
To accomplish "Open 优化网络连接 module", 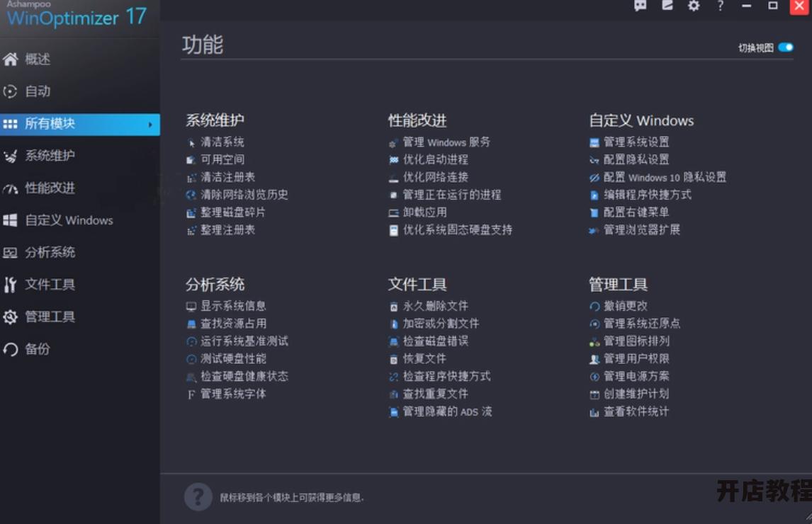I will pos(436,177).
